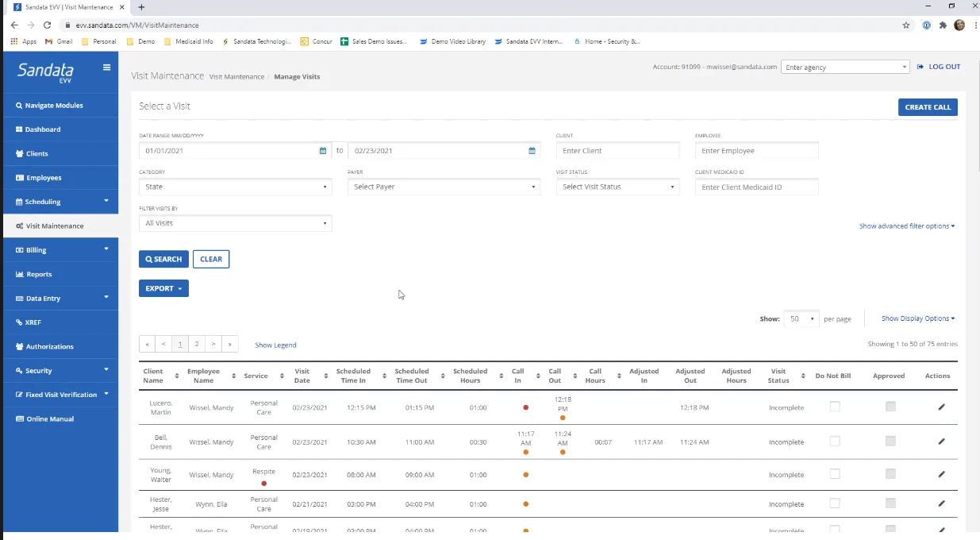This screenshot has width=980, height=540.
Task: Click the CREATE CALL button
Action: [928, 106]
